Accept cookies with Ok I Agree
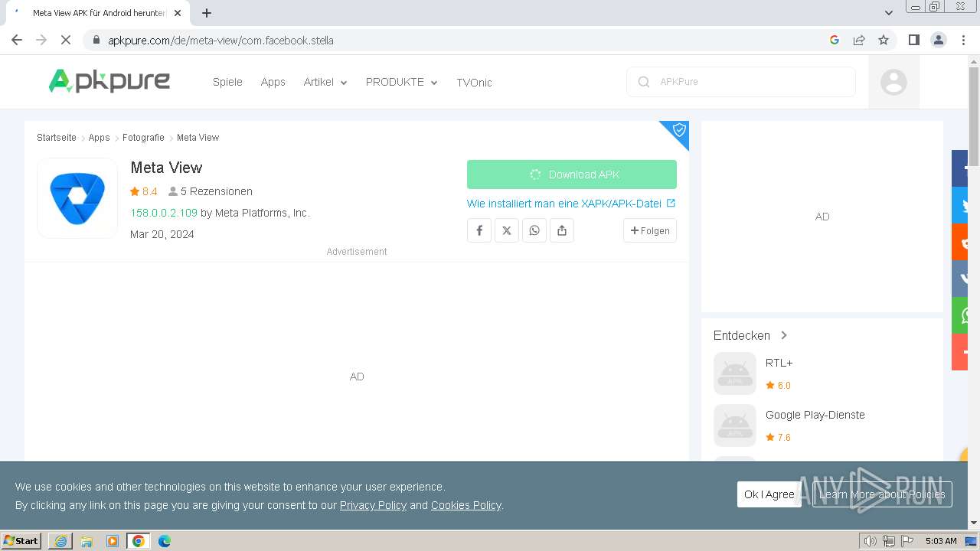 (769, 494)
